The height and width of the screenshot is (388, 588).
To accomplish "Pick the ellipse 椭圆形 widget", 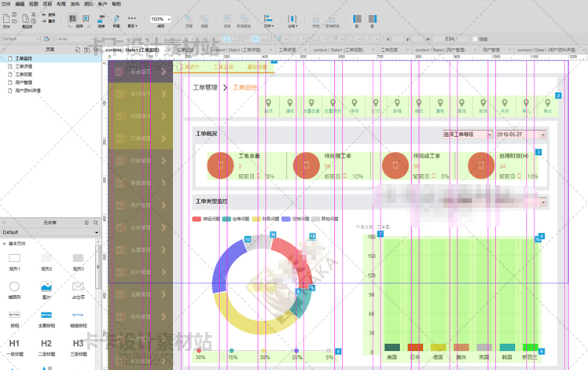I will click(14, 290).
